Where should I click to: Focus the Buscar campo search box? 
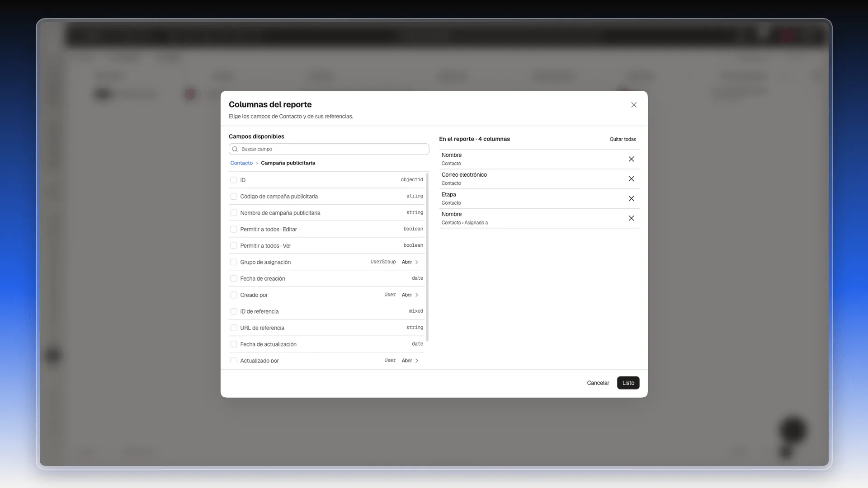tap(329, 149)
